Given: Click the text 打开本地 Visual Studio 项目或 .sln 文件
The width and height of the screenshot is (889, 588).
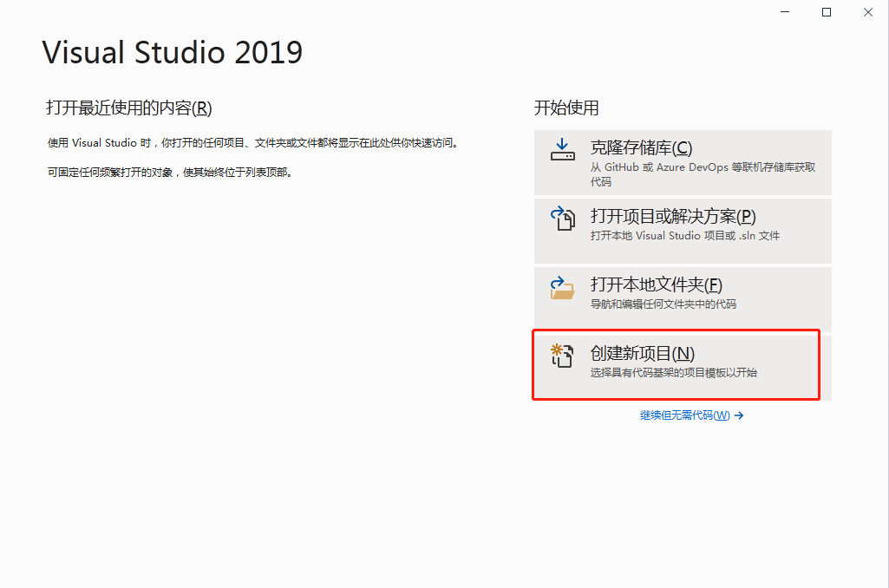Looking at the screenshot, I should (685, 236).
